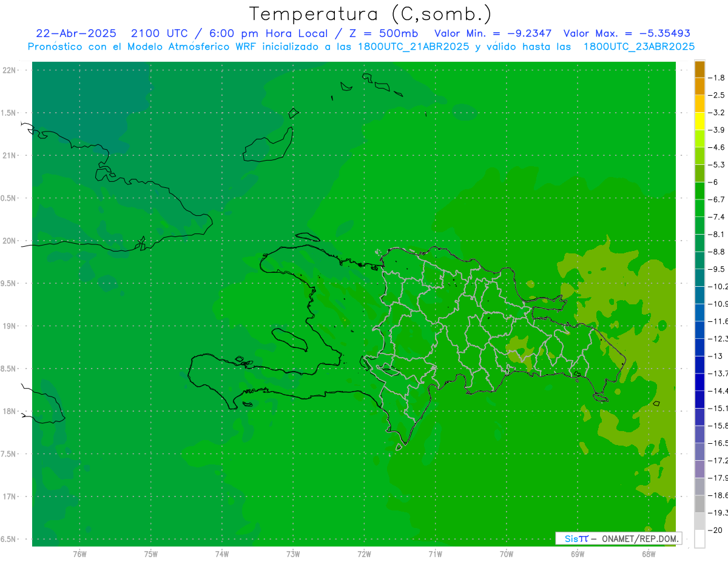Image resolution: width=728 pixels, height=562 pixels.
Task: Click the '17N' latitude label
Action: pos(10,497)
